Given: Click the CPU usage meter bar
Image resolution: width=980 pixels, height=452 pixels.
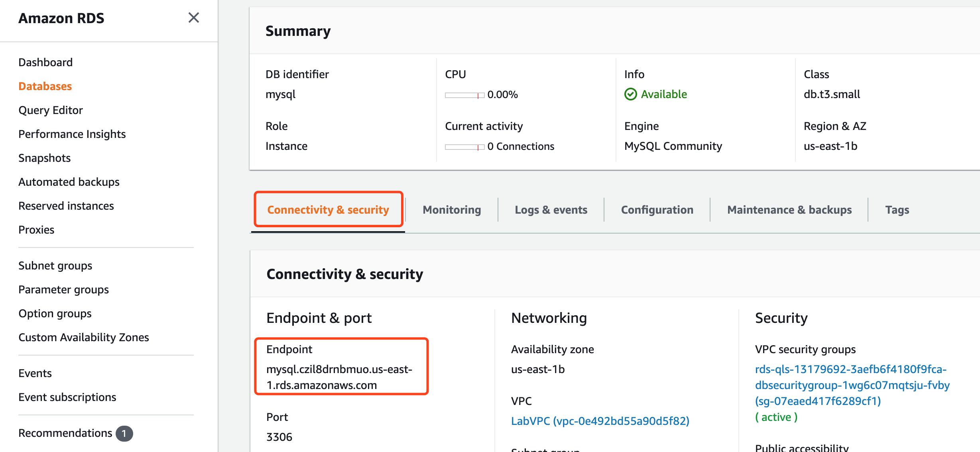Looking at the screenshot, I should [464, 95].
